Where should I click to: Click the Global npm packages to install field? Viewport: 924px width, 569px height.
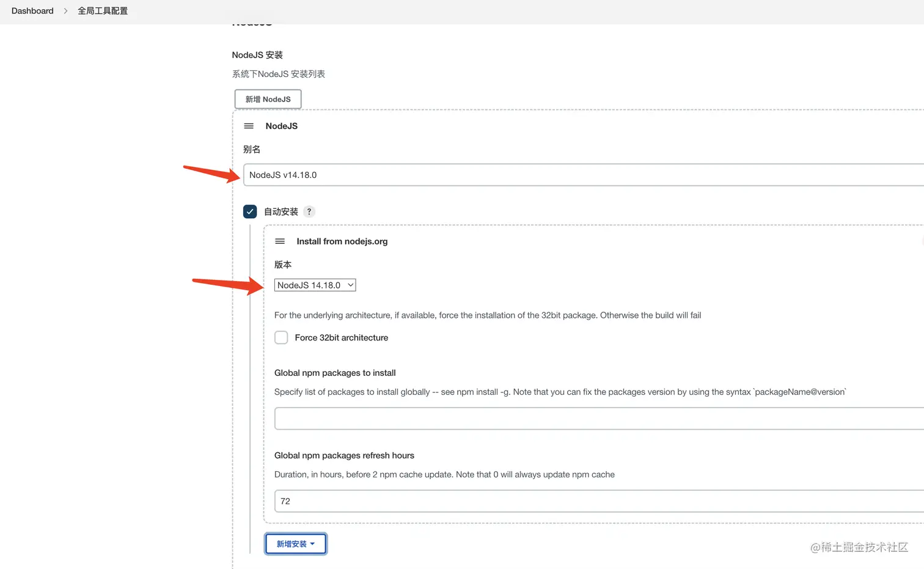tap(599, 419)
